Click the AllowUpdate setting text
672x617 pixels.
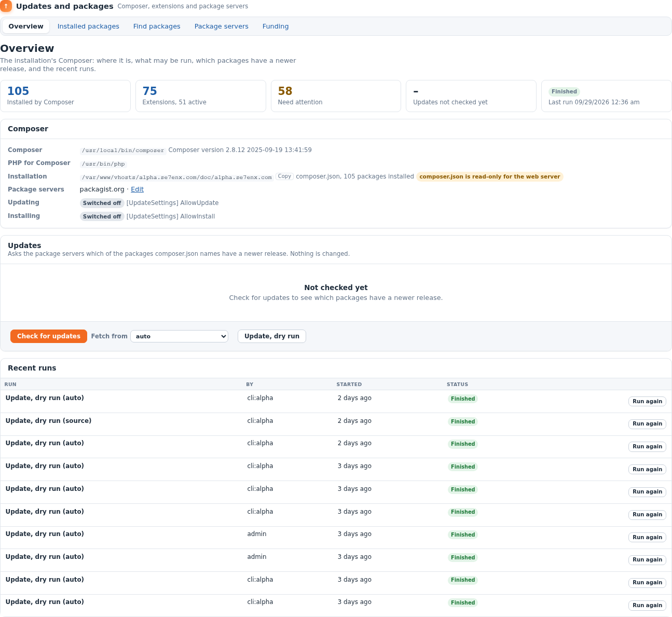pyautogui.click(x=172, y=203)
